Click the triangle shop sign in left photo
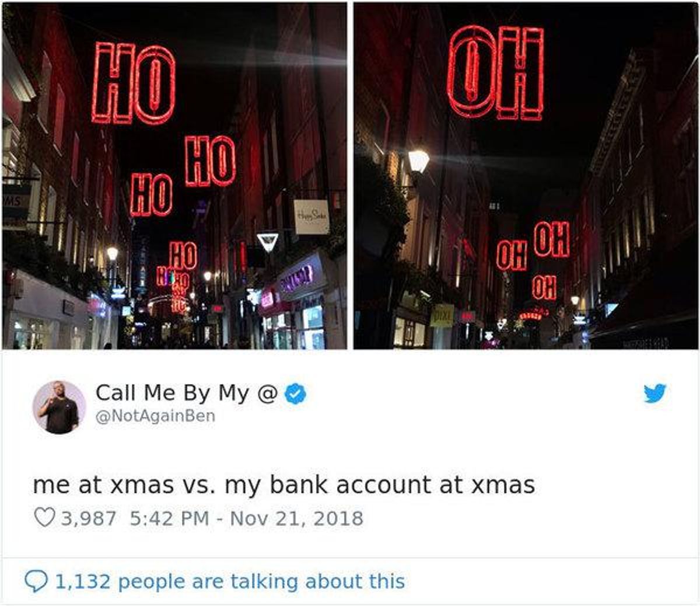 (267, 241)
